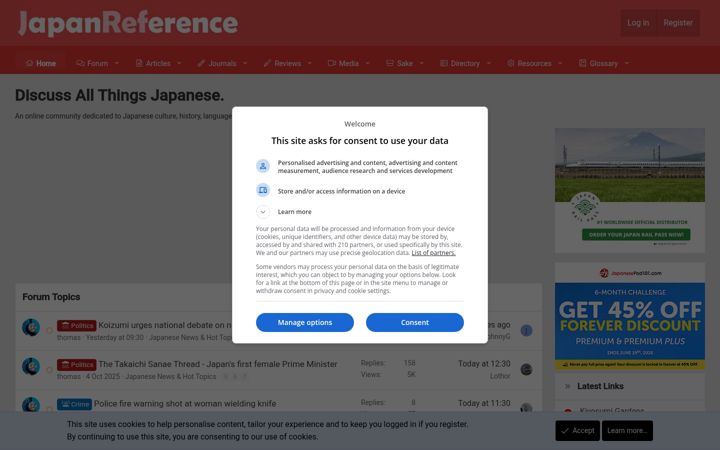Open the List of partners link

click(433, 253)
